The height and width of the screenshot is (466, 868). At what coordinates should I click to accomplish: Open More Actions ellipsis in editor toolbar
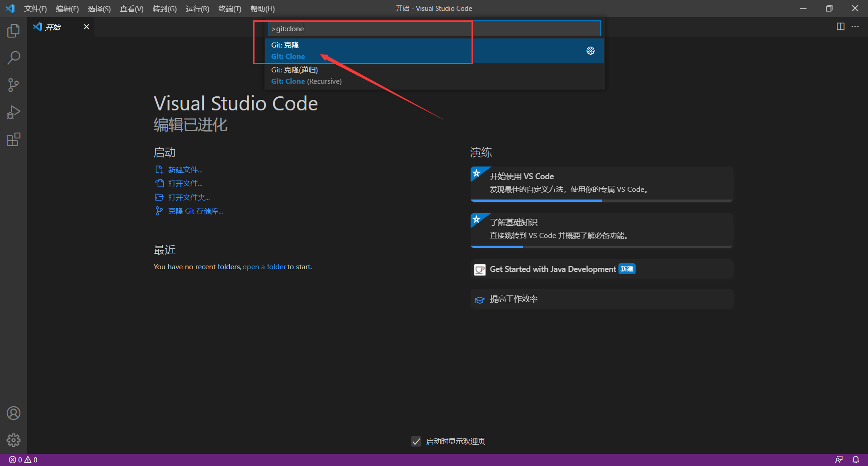click(x=855, y=27)
